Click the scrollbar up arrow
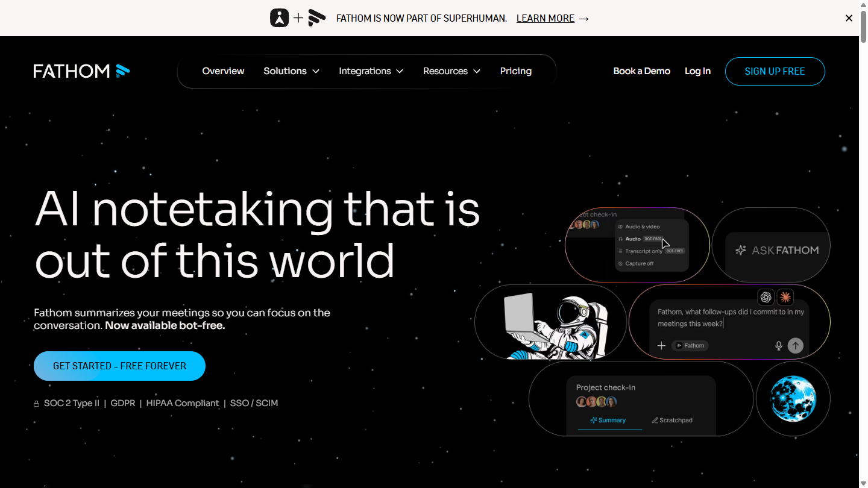 [x=863, y=4]
